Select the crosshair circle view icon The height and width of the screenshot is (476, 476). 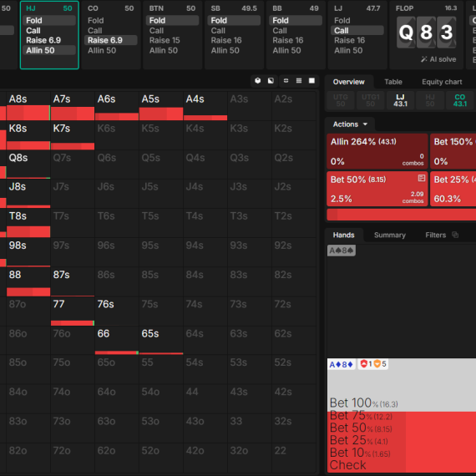pyautogui.click(x=286, y=80)
